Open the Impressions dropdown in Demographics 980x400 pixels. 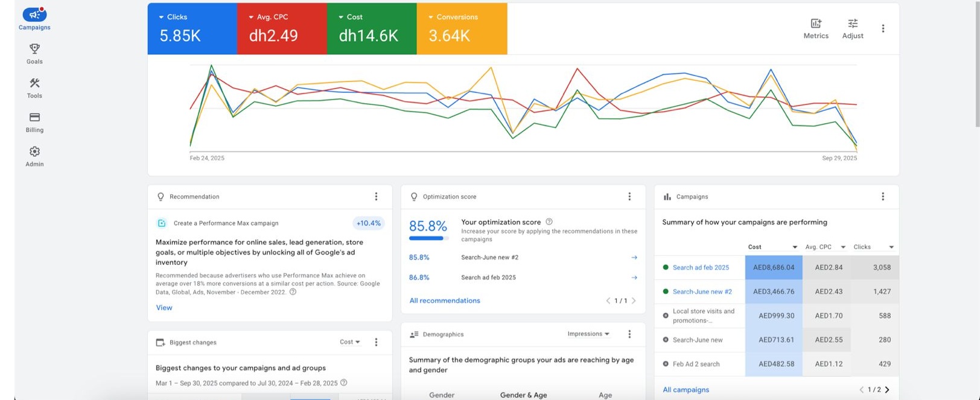588,334
